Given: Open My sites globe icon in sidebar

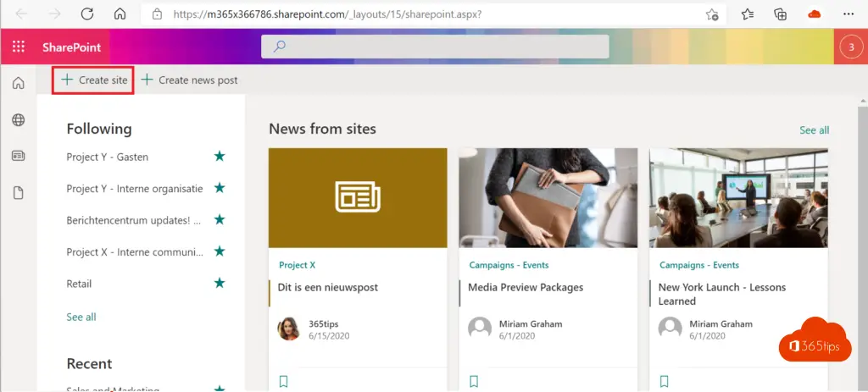Looking at the screenshot, I should click(18, 120).
